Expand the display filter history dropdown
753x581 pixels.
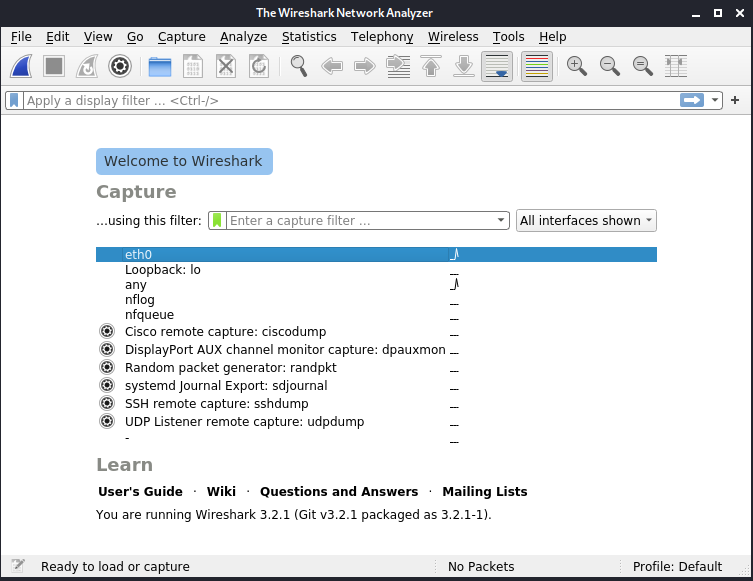coord(715,100)
